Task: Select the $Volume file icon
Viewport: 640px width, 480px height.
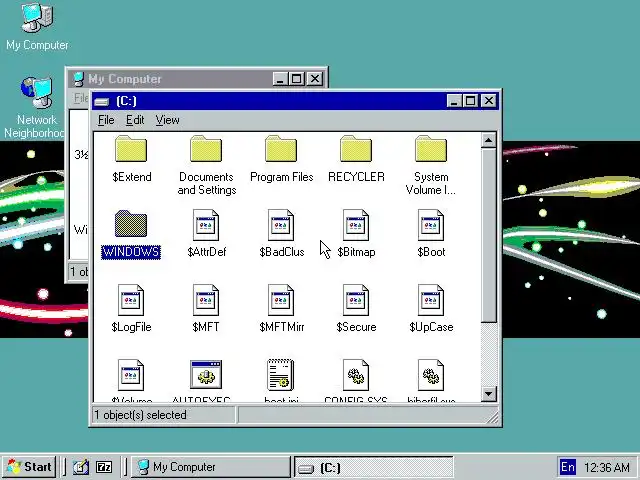Action: 131,375
